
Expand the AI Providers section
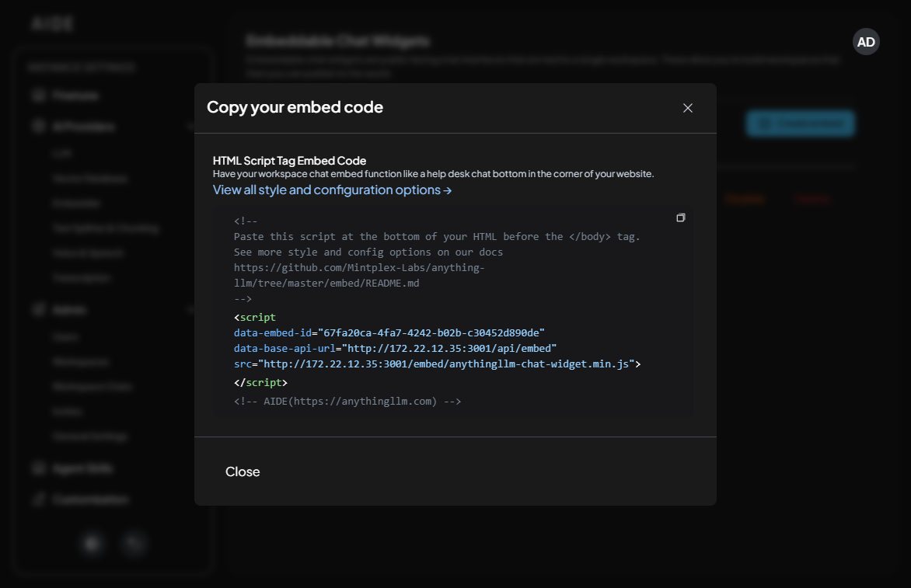click(x=191, y=125)
